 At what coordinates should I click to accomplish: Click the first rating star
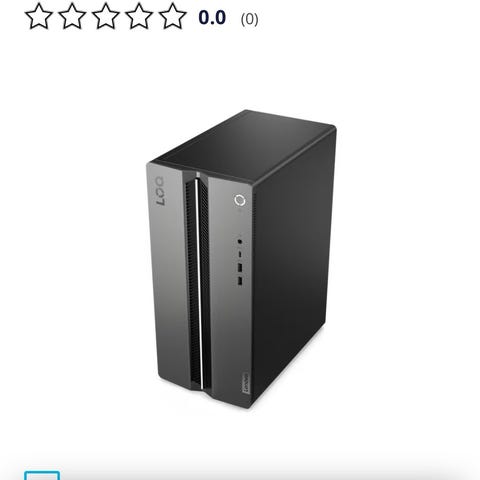(39, 16)
